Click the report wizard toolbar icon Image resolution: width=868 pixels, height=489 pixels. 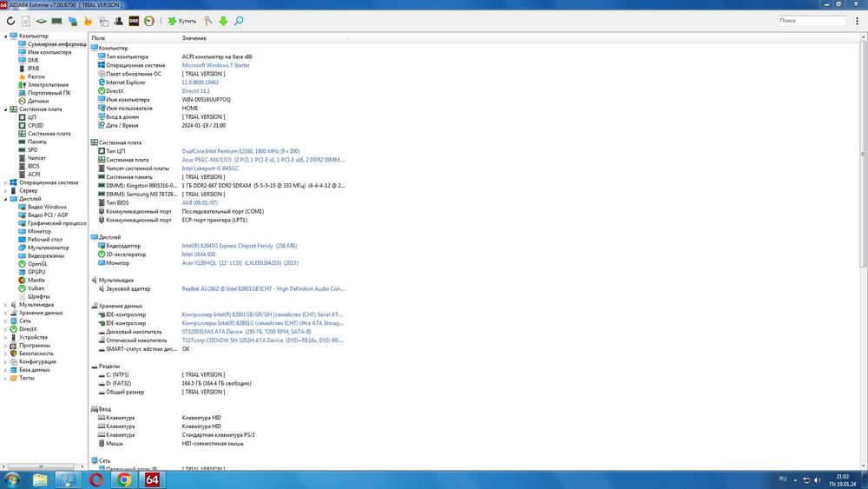[x=103, y=21]
